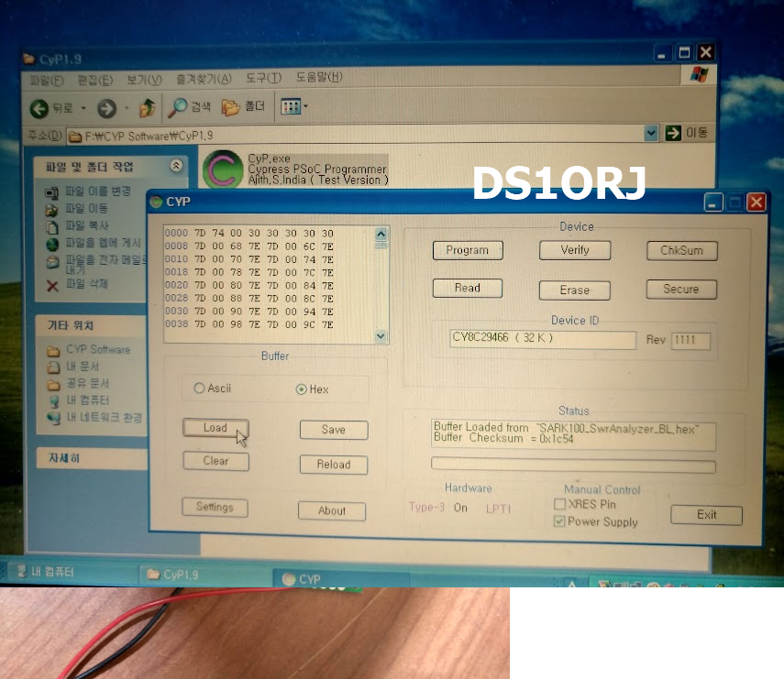Open 공유 문서 shared documents link
784x679 pixels.
coord(87,384)
